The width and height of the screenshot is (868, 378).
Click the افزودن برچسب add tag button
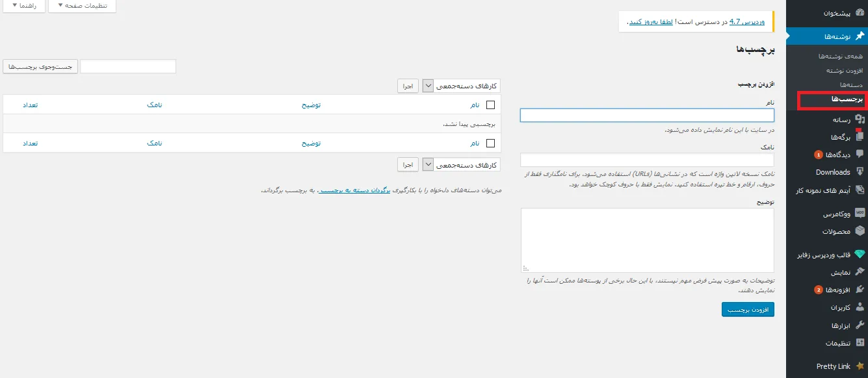click(x=748, y=310)
